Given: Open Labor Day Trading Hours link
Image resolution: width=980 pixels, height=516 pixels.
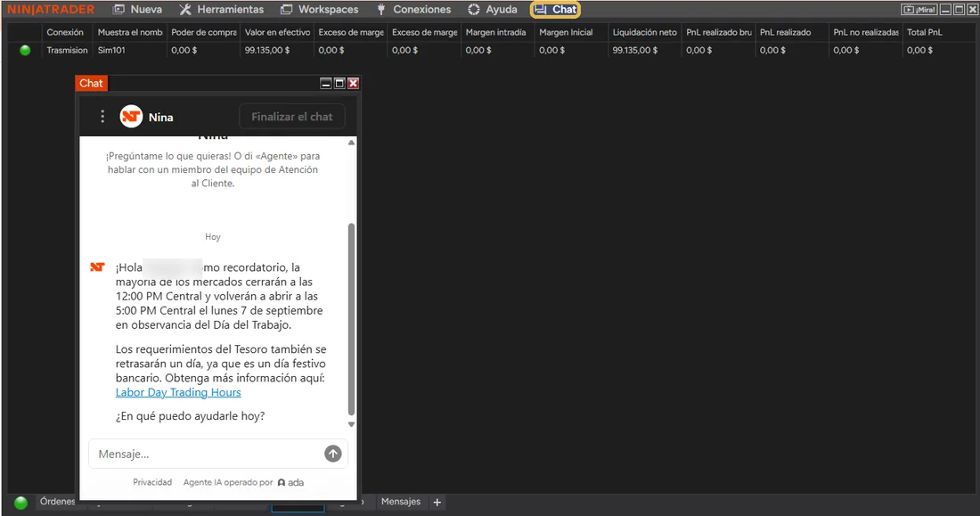Looking at the screenshot, I should point(178,392).
